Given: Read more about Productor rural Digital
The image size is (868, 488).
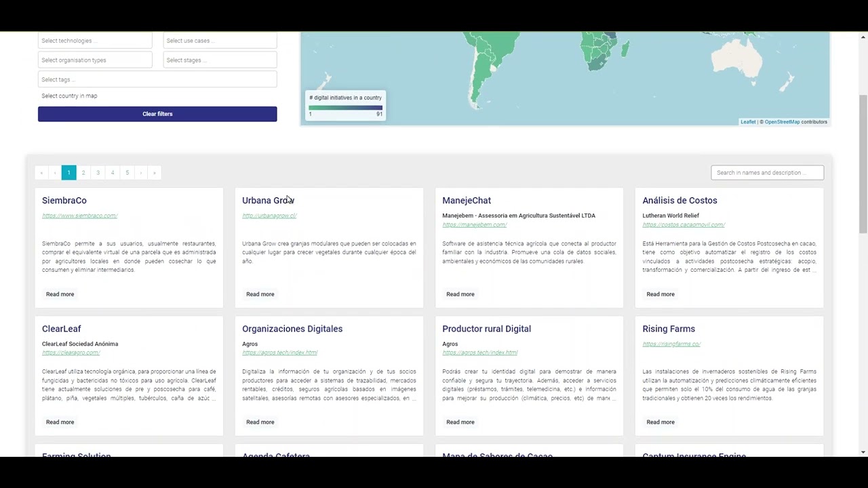Looking at the screenshot, I should click(x=460, y=422).
